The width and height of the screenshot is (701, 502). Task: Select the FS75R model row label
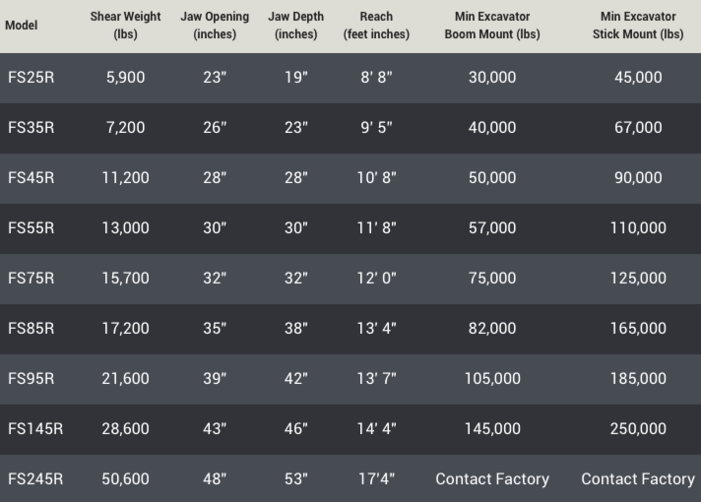pos(31,278)
